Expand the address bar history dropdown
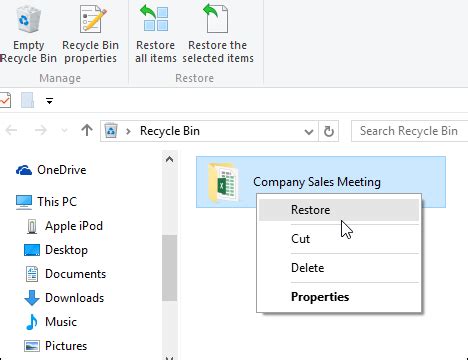Screen dimensions: 468x360 coord(309,132)
